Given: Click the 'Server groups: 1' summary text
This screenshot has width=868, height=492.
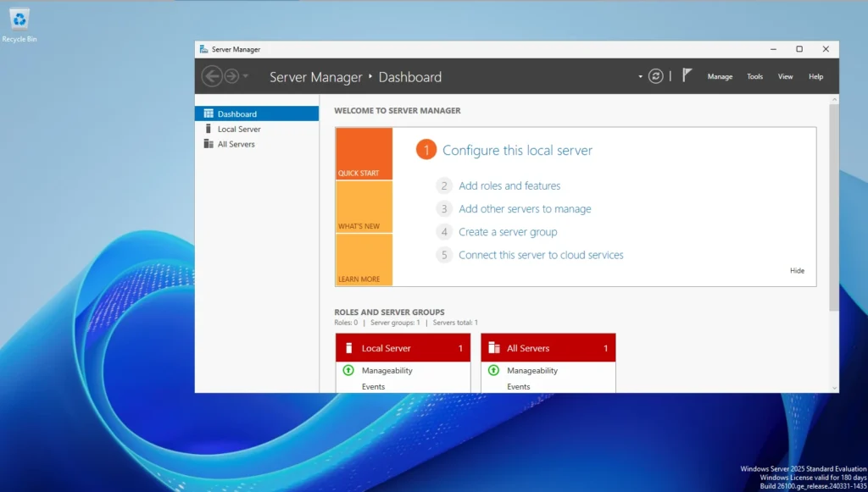Looking at the screenshot, I should pyautogui.click(x=395, y=323).
